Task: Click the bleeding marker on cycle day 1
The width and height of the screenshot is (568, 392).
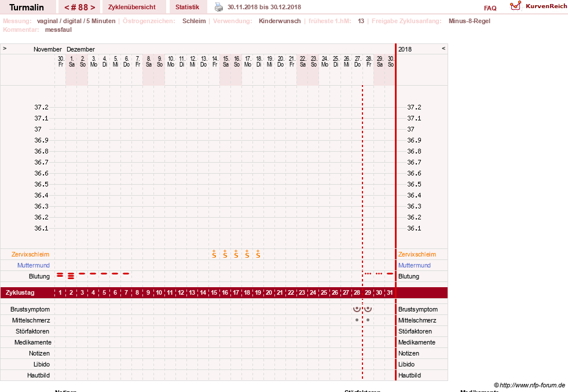Action: point(60,275)
